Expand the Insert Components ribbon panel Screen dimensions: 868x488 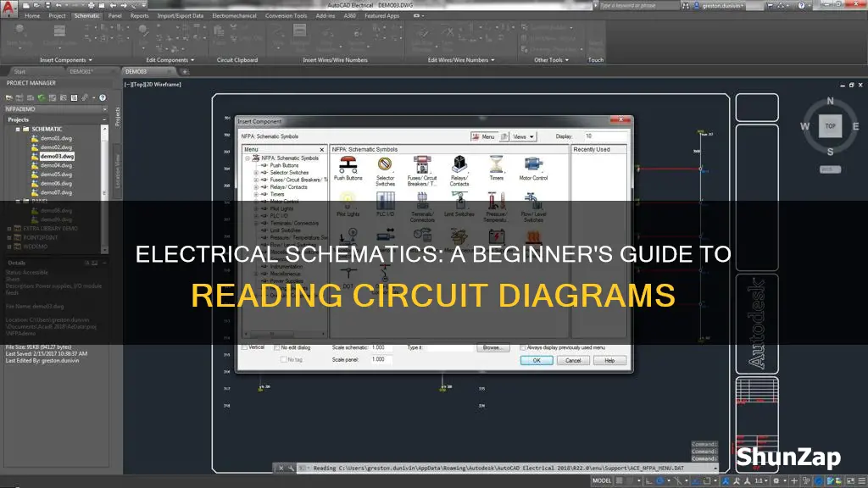(x=66, y=60)
